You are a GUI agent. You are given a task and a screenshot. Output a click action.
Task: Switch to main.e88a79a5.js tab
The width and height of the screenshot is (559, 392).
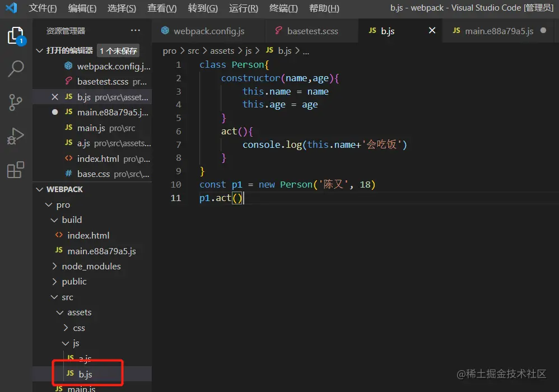pos(499,31)
